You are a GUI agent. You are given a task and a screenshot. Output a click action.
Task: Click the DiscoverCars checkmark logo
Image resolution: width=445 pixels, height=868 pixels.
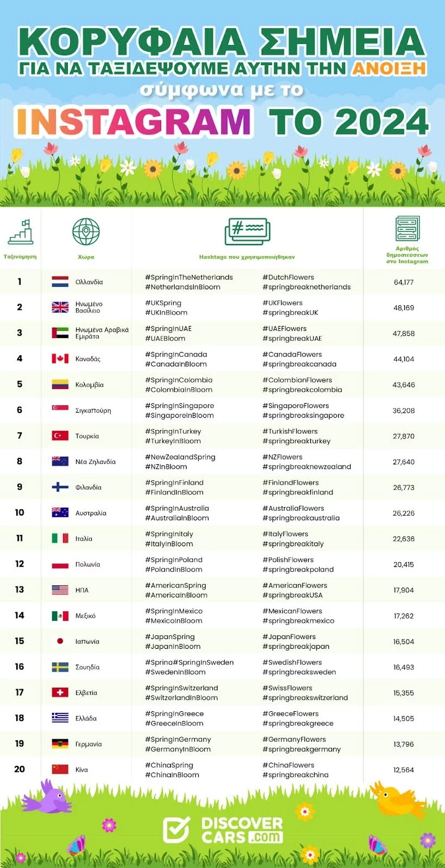coord(177,831)
